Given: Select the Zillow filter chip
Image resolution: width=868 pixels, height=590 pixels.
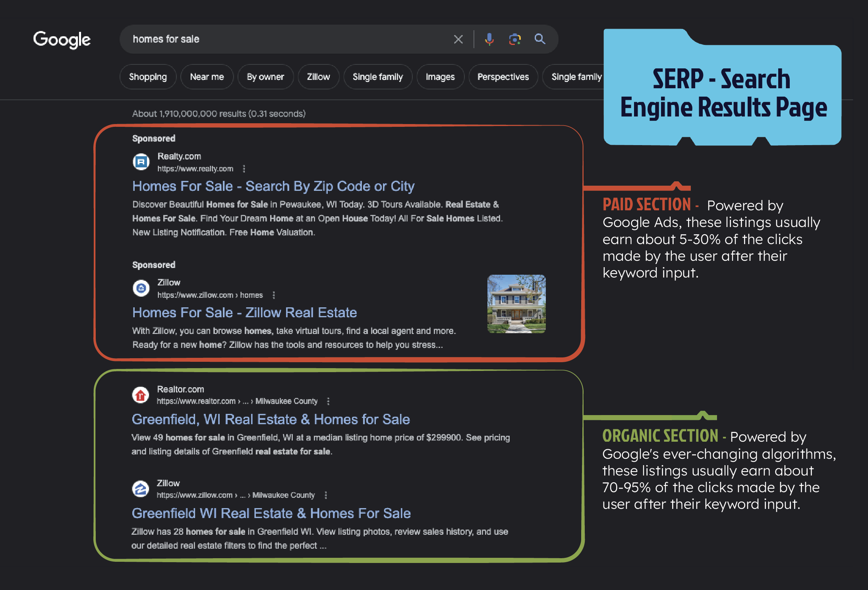Looking at the screenshot, I should coord(319,77).
